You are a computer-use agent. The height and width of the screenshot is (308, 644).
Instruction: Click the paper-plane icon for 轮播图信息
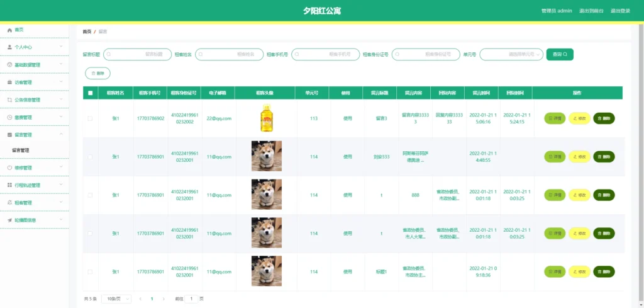tap(9, 220)
